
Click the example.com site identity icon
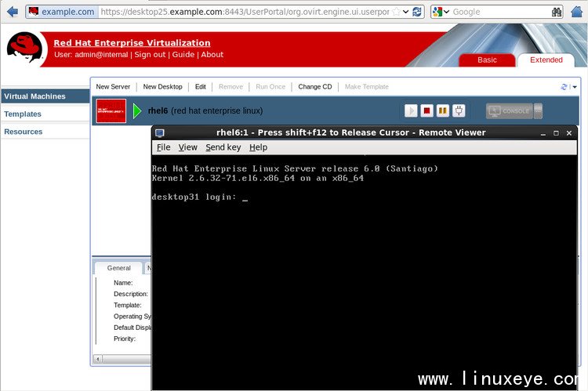coord(34,12)
